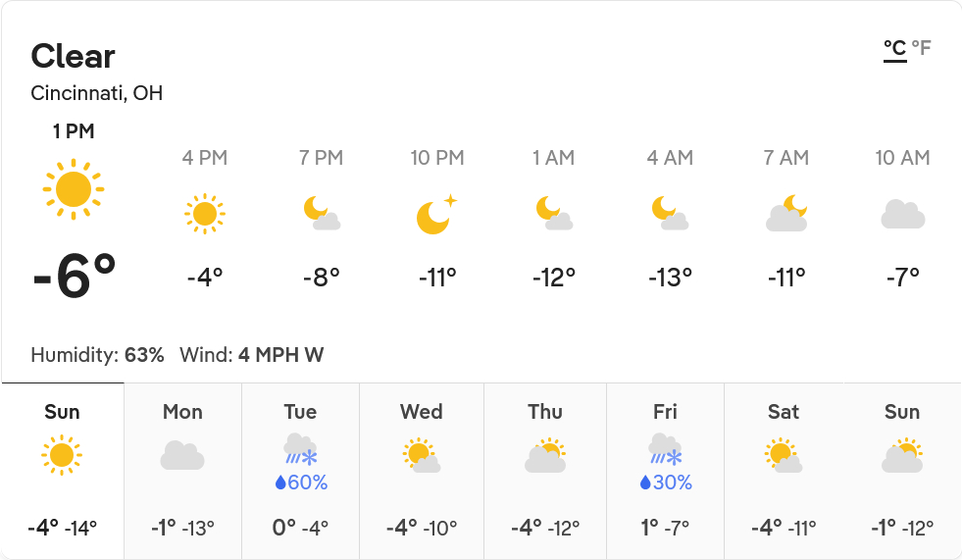The image size is (962, 560).
Task: Show Thursday's forecast details
Action: pyautogui.click(x=545, y=471)
